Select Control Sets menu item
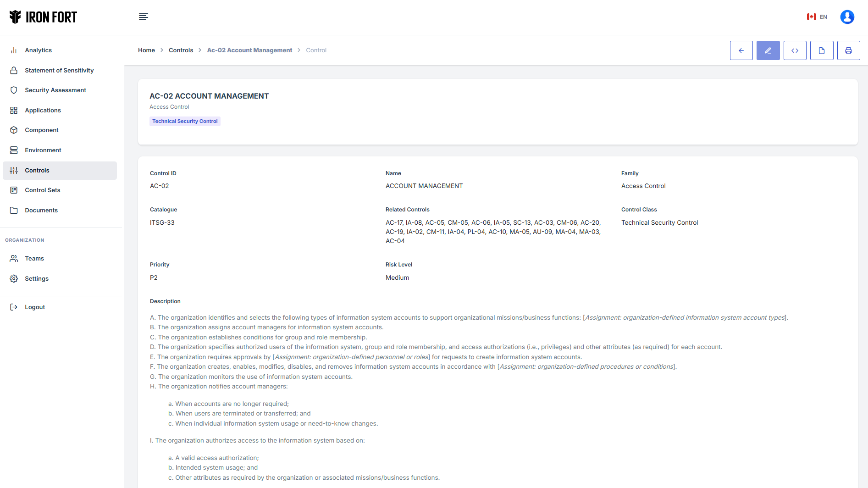The image size is (868, 488). (x=43, y=190)
